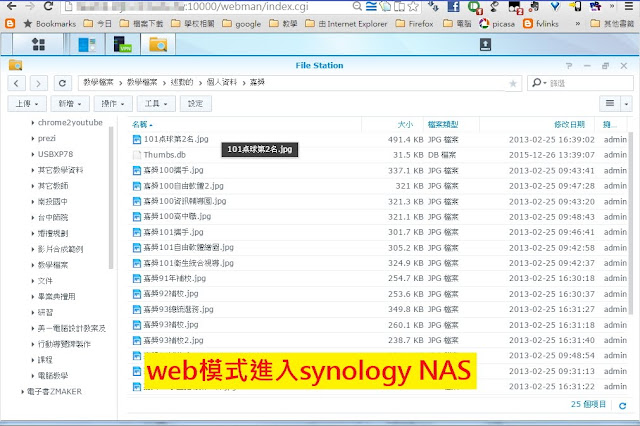
Task: Select the File Station taskbar icon
Action: tap(158, 44)
